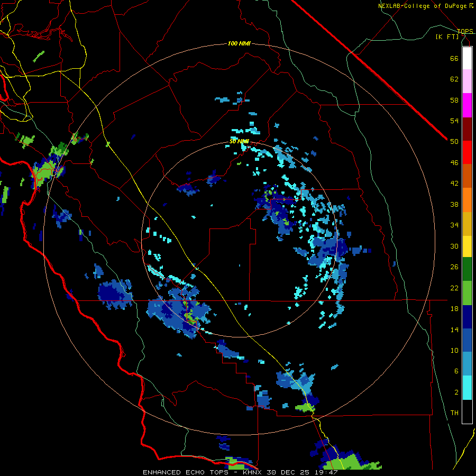The image size is (476, 476).
Task: Click the 'NEXLAB-College of DuPage' credit text
Action: tap(423, 6)
